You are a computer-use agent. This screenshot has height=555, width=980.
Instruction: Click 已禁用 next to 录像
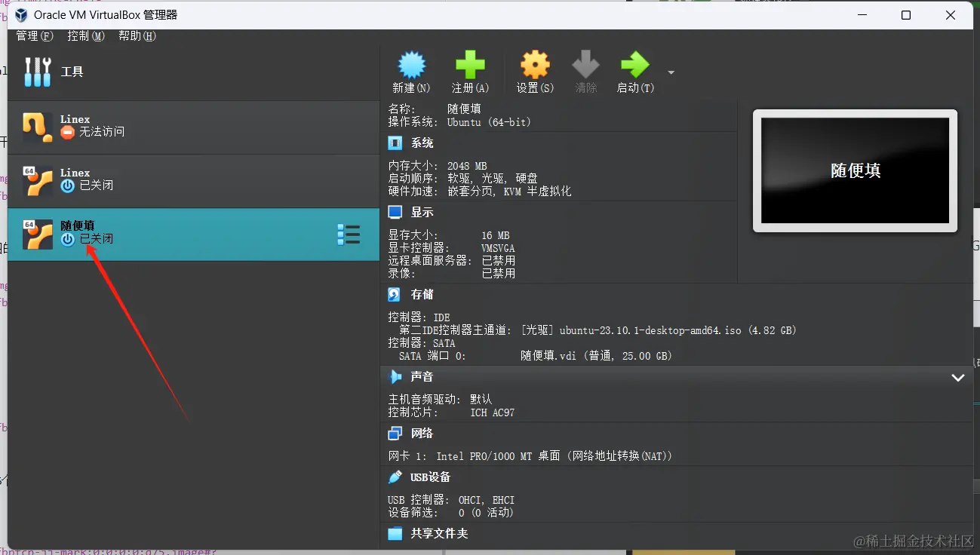[499, 274]
